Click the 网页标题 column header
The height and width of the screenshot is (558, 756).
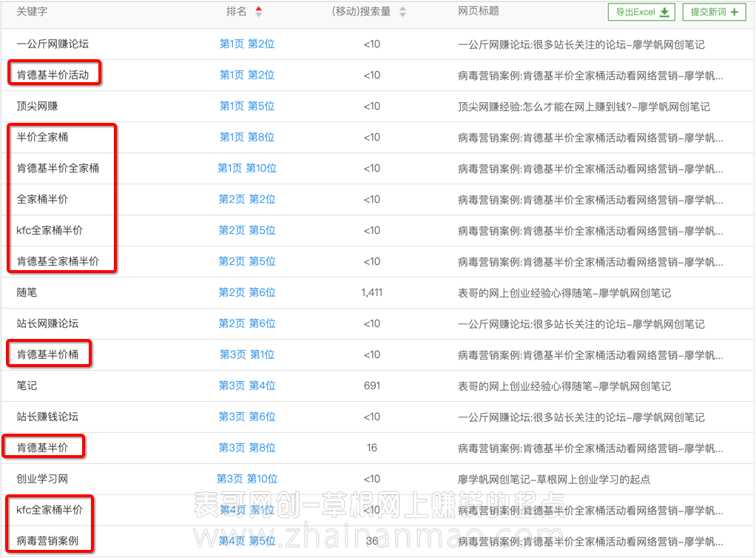479,11
